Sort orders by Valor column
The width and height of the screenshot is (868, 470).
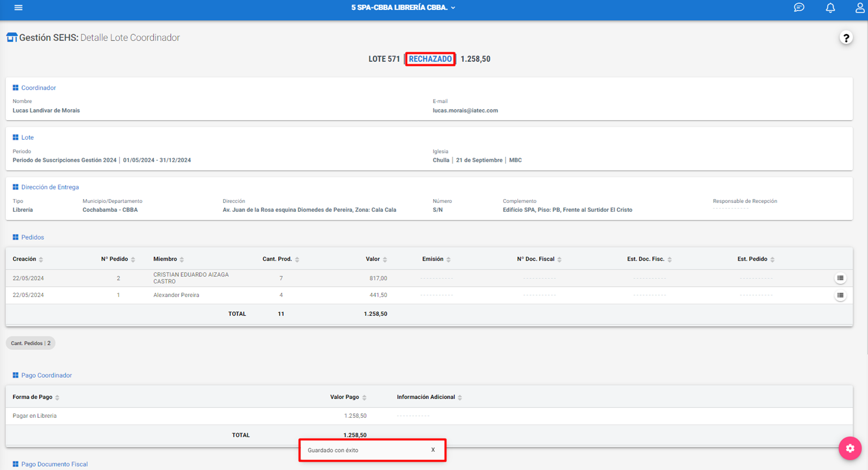pos(376,259)
